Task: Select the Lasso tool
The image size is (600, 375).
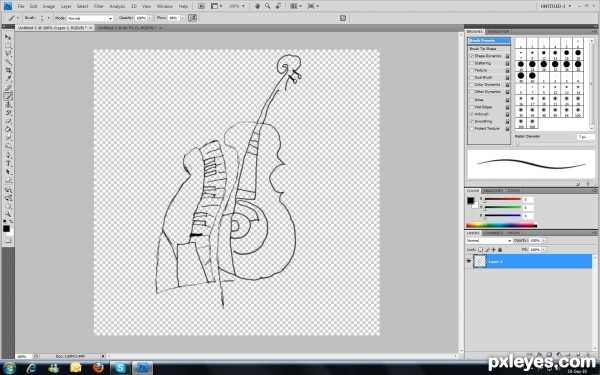Action: pos(8,54)
